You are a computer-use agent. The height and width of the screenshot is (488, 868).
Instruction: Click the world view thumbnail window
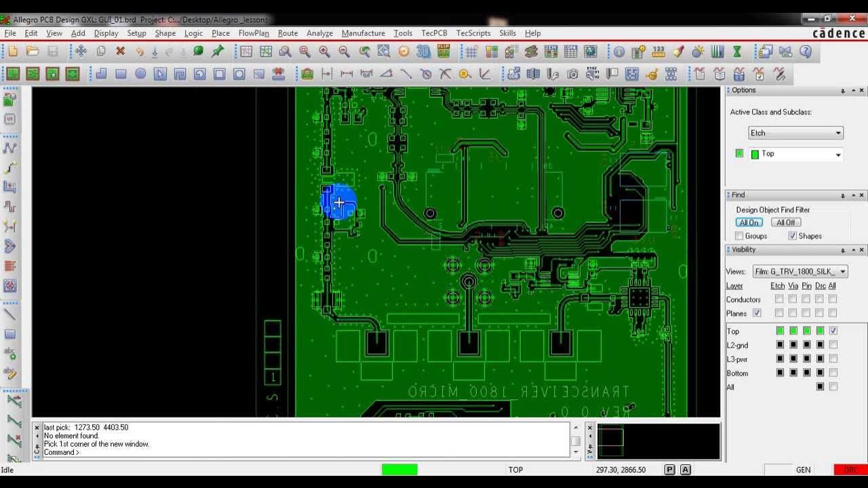(x=658, y=441)
